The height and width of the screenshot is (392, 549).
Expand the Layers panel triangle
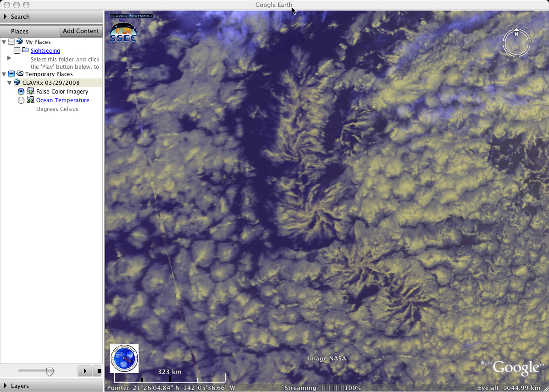pyautogui.click(x=5, y=386)
